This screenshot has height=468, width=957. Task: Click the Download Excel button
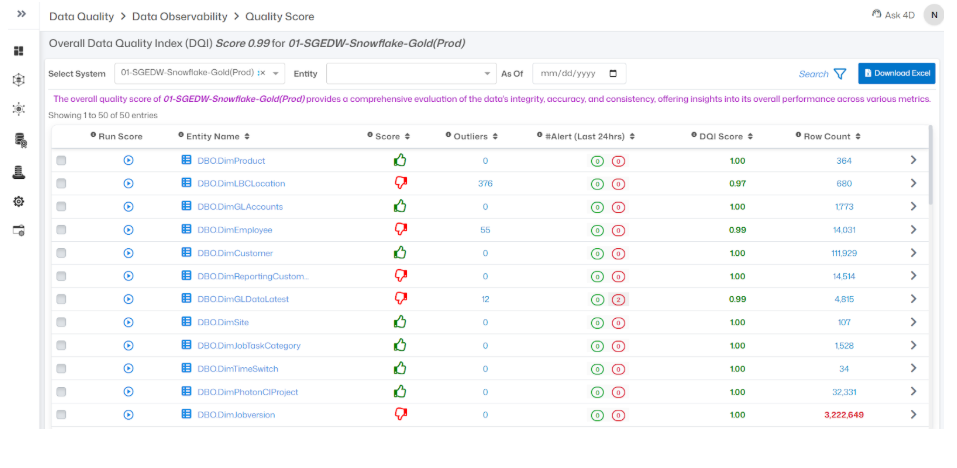point(896,73)
